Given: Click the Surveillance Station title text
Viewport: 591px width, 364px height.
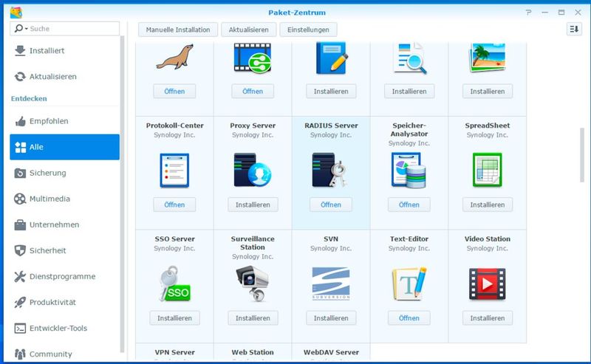Looking at the screenshot, I should click(253, 243).
